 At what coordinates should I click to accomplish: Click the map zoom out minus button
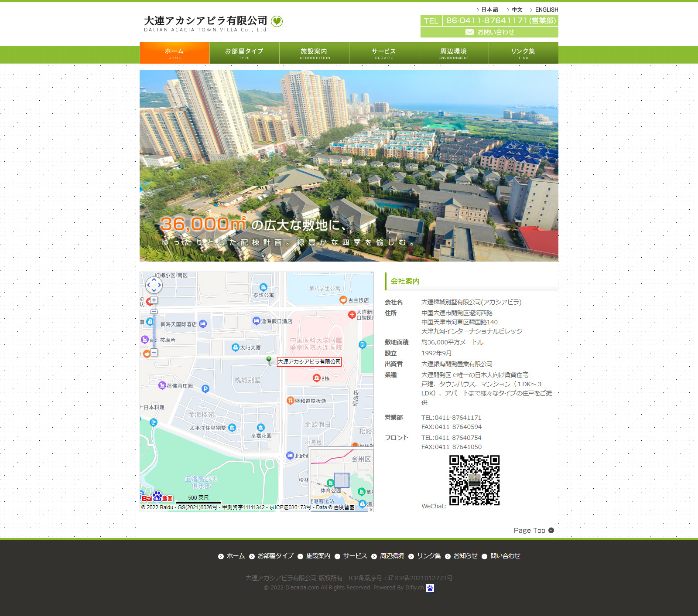coord(154,352)
